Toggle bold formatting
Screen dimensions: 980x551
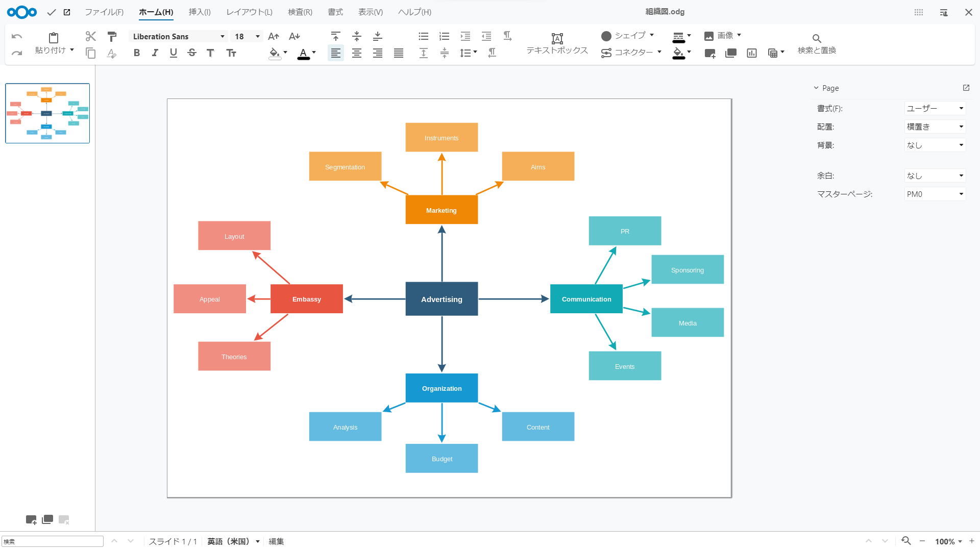click(x=137, y=53)
